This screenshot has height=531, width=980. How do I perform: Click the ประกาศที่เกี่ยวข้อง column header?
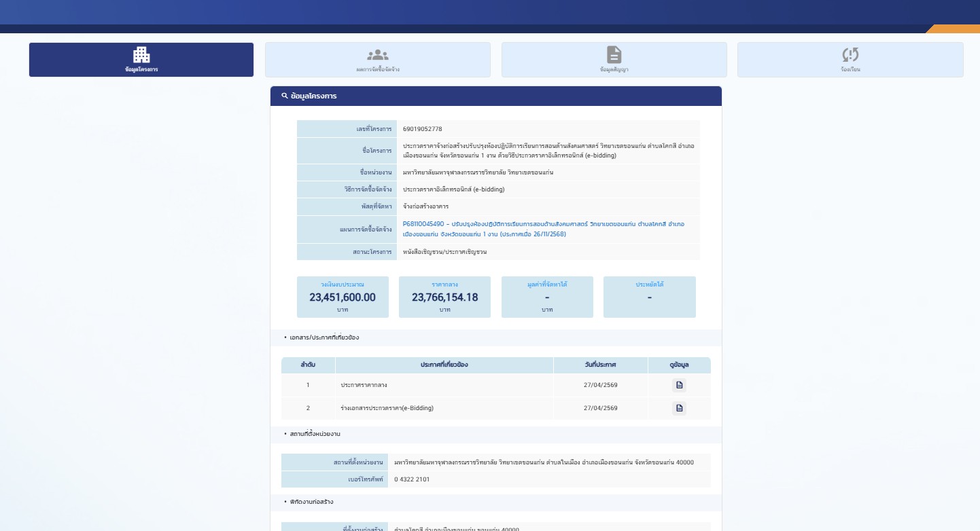click(444, 365)
